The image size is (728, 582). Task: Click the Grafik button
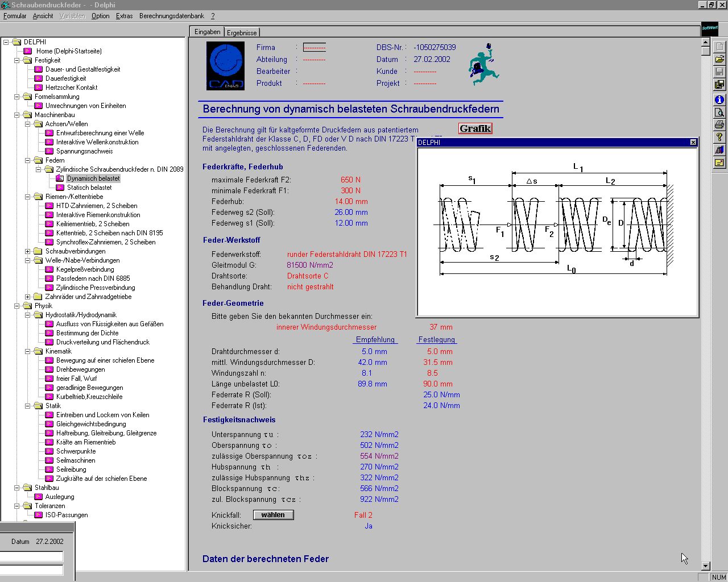pyautogui.click(x=475, y=128)
